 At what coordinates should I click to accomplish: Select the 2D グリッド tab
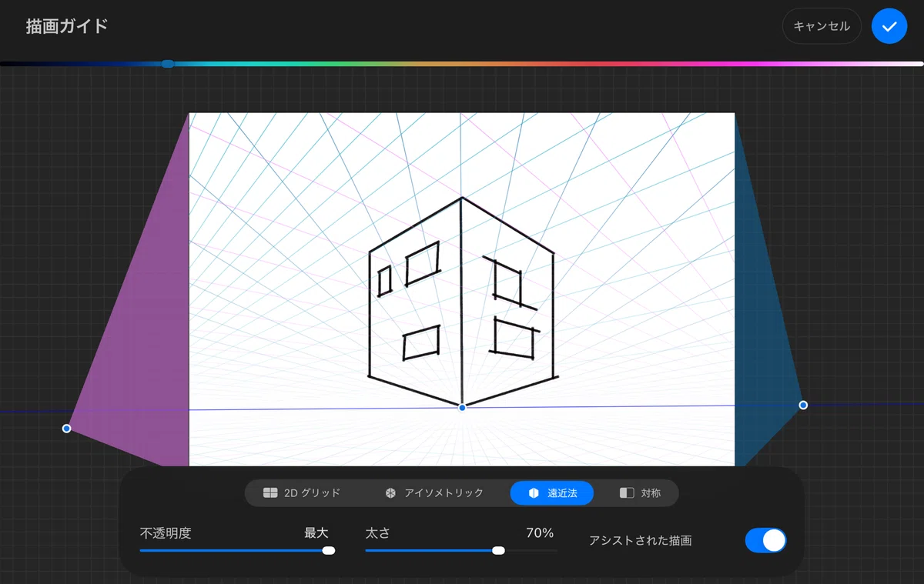coord(301,492)
